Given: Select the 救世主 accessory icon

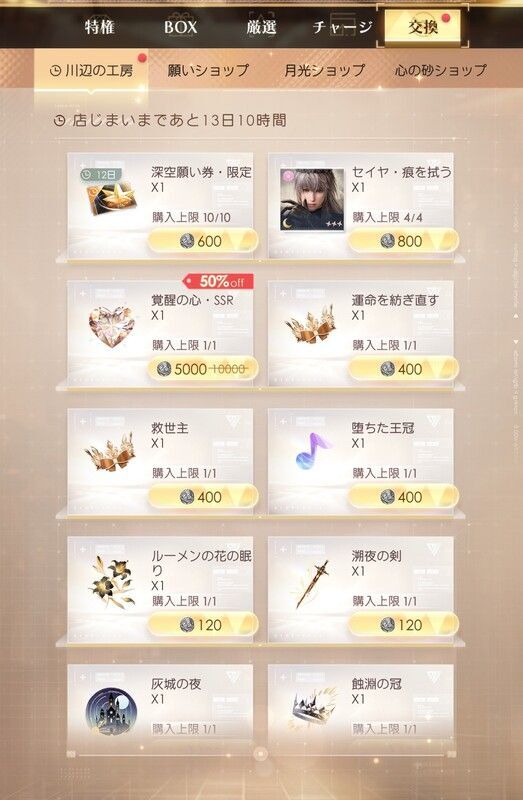Looking at the screenshot, I should 111,453.
